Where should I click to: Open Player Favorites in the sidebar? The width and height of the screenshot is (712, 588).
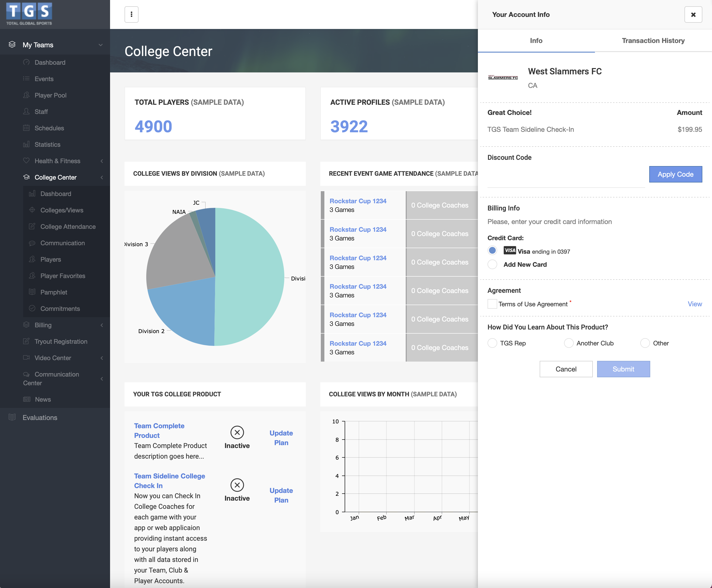(x=63, y=276)
